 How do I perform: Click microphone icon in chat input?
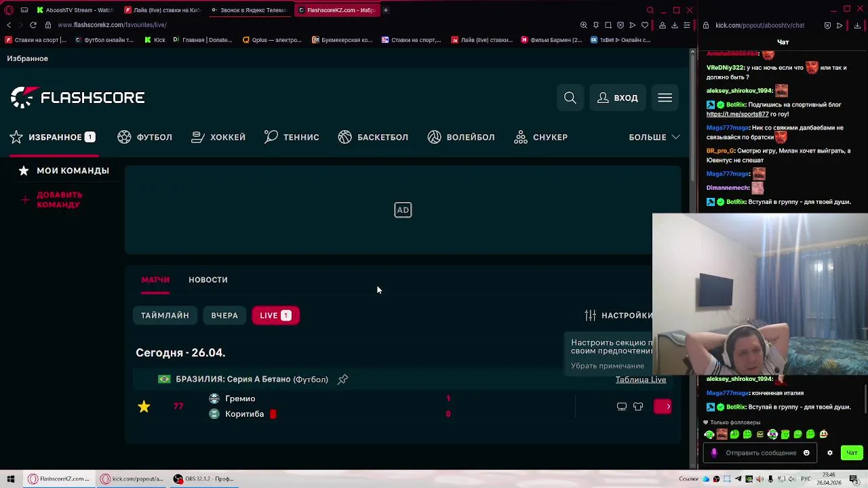[x=714, y=453]
